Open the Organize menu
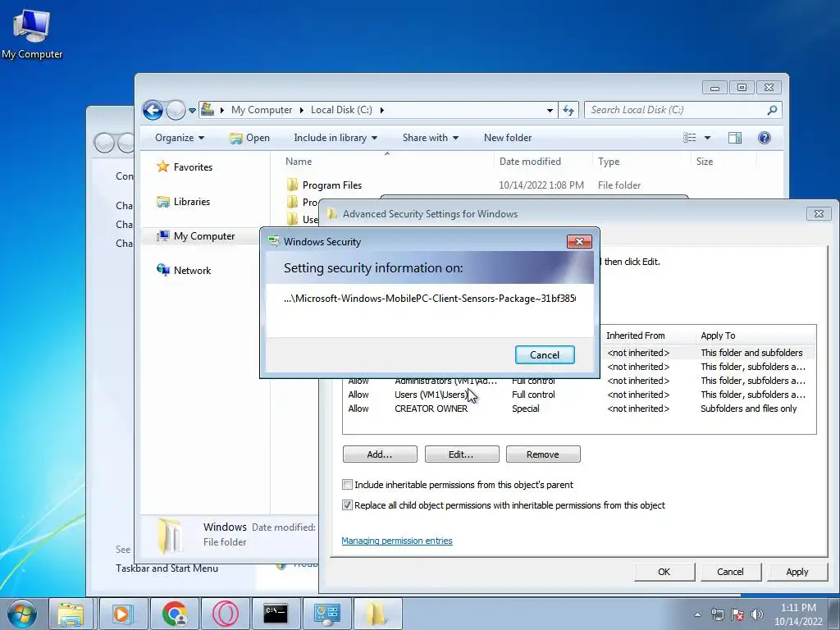 click(x=180, y=138)
